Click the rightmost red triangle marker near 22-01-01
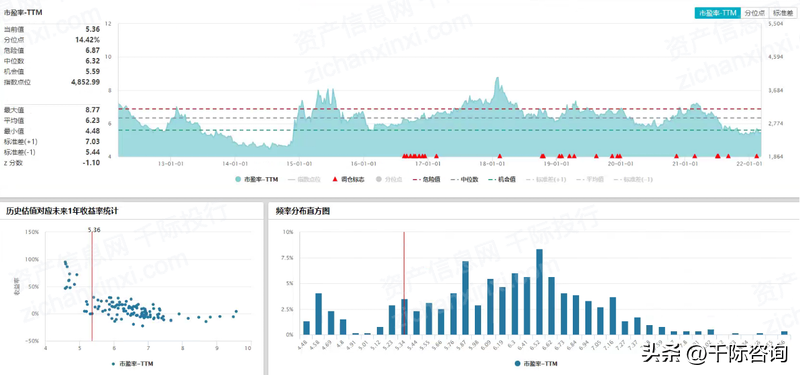 click(x=757, y=156)
